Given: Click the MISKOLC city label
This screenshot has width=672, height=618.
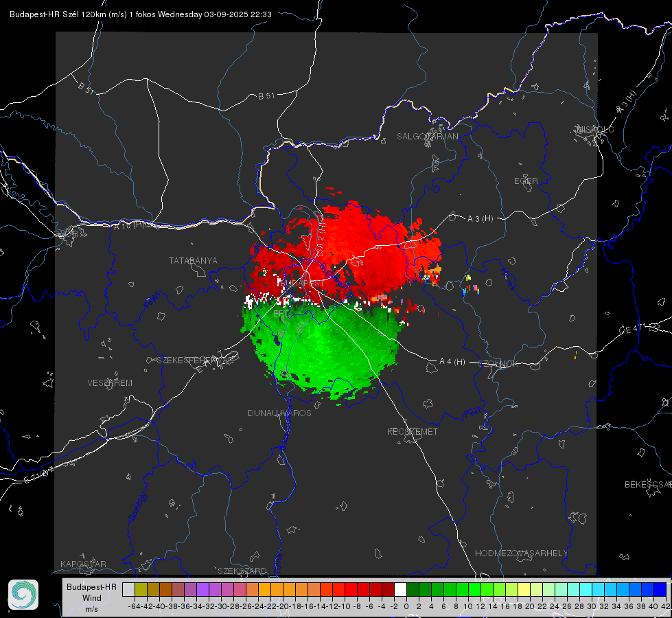Looking at the screenshot, I should [x=595, y=129].
